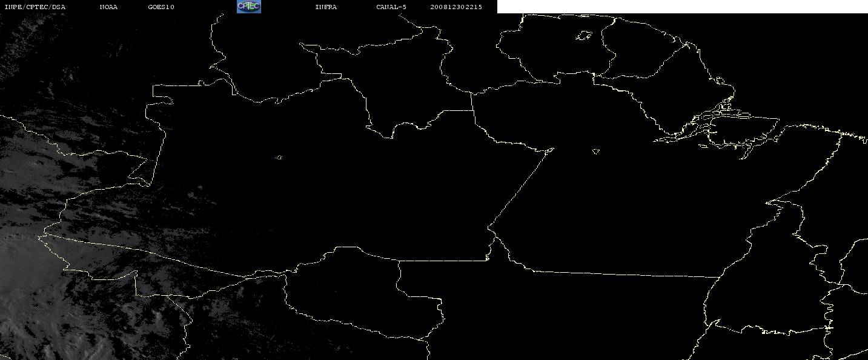Image resolution: width=868 pixels, height=360 pixels.
Task: Click the GOES10 satellite label
Action: pyautogui.click(x=161, y=7)
